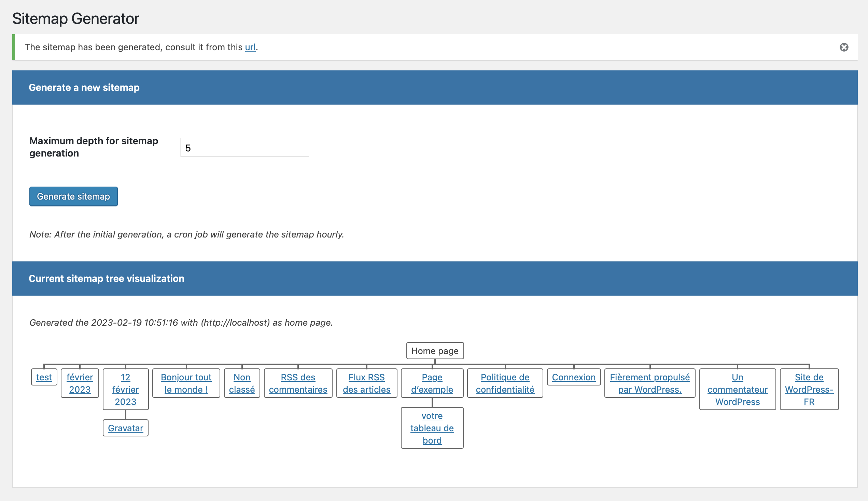Open the Connexion node link

click(574, 377)
